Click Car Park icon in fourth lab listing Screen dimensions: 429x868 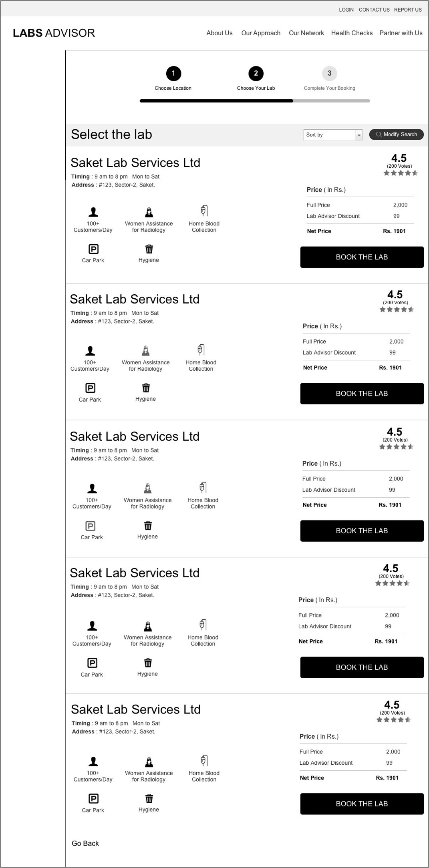click(92, 663)
